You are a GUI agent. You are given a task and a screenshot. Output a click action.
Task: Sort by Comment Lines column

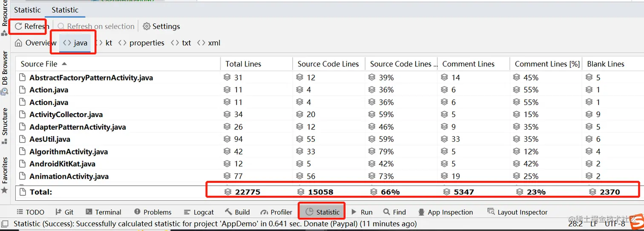click(473, 64)
